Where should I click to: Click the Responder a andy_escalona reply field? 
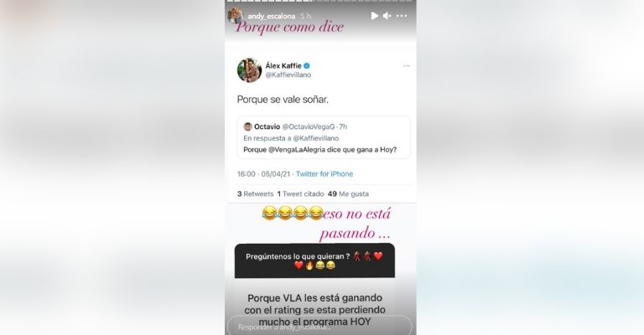(319, 326)
